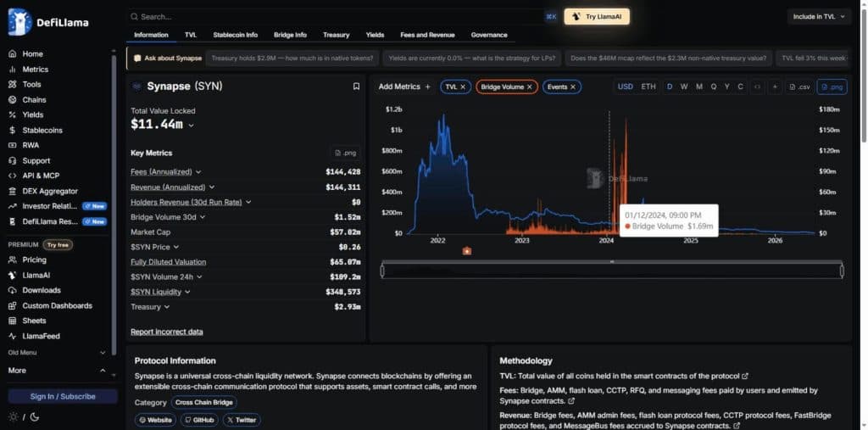Expand the Fees (Annualized) row

click(x=166, y=172)
